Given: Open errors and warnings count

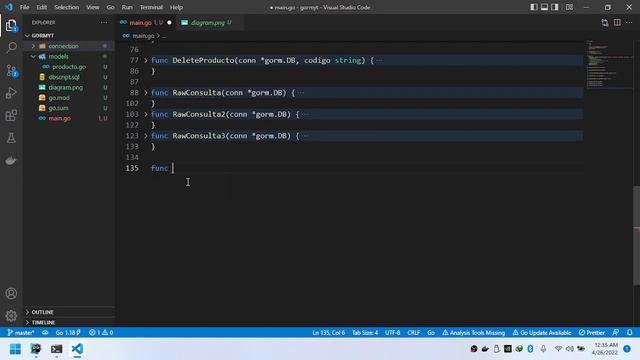Looking at the screenshot, I should coord(101,333).
